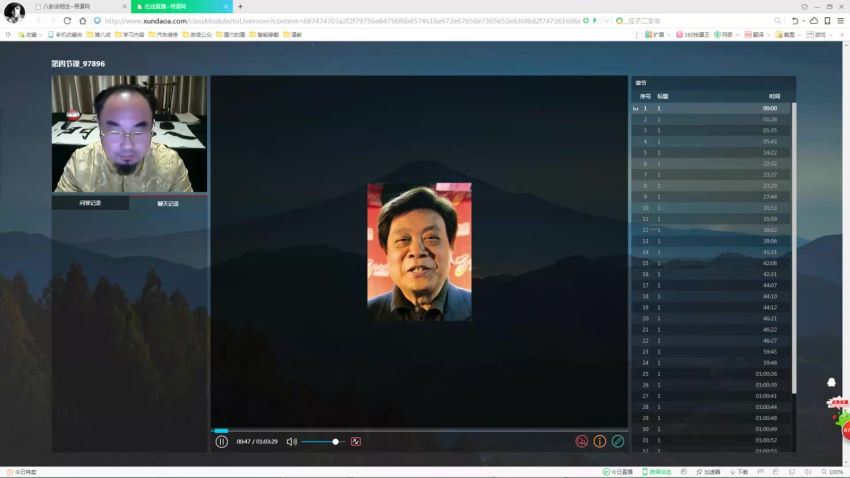This screenshot has width=850, height=478.
Task: Jump to chapter row number 9
Action: pyautogui.click(x=710, y=197)
